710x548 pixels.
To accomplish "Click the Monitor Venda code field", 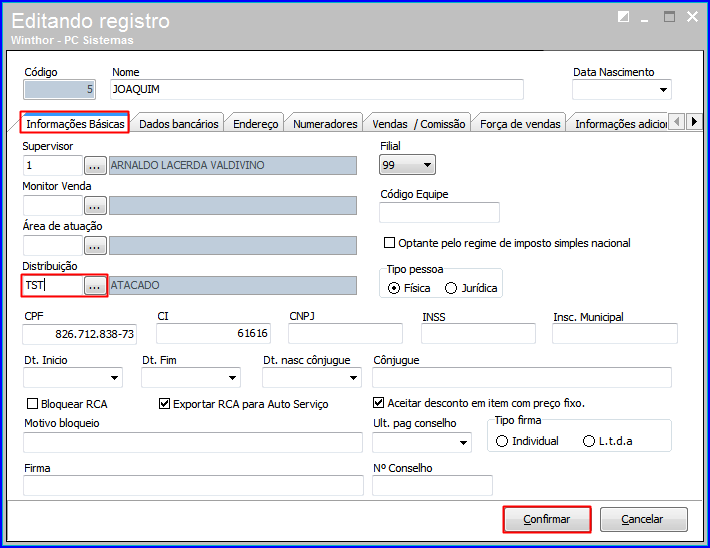I will pos(53,206).
